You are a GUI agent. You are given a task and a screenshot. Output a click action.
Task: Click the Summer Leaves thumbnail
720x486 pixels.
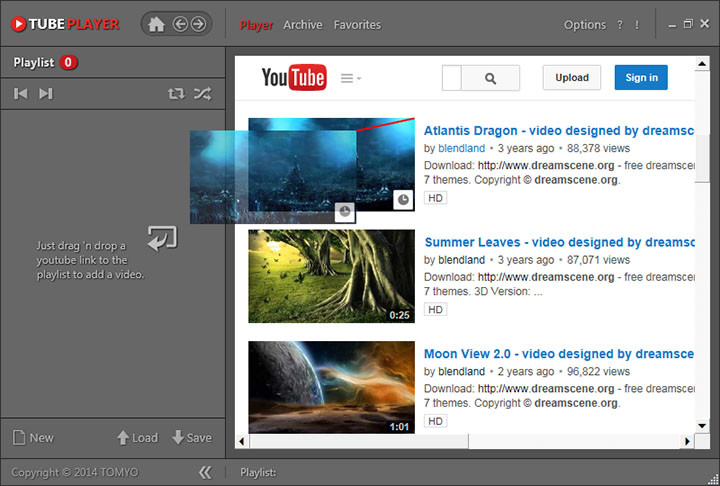coord(332,276)
